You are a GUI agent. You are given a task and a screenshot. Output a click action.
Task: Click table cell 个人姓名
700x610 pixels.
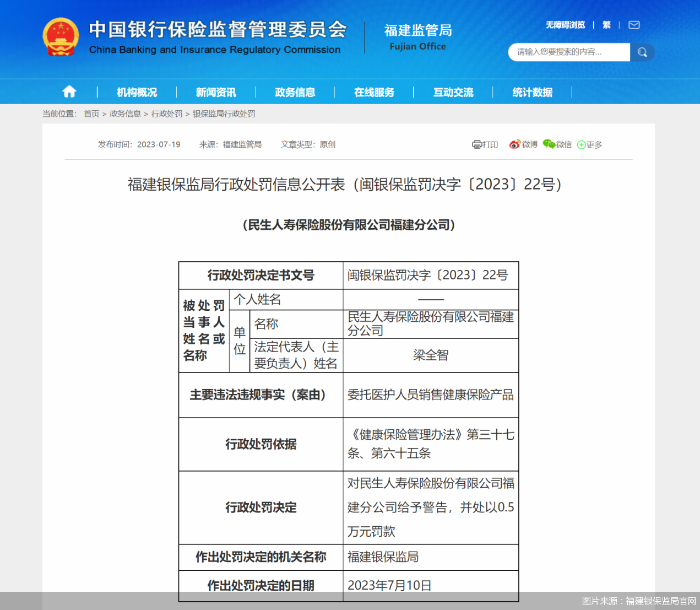[286, 299]
